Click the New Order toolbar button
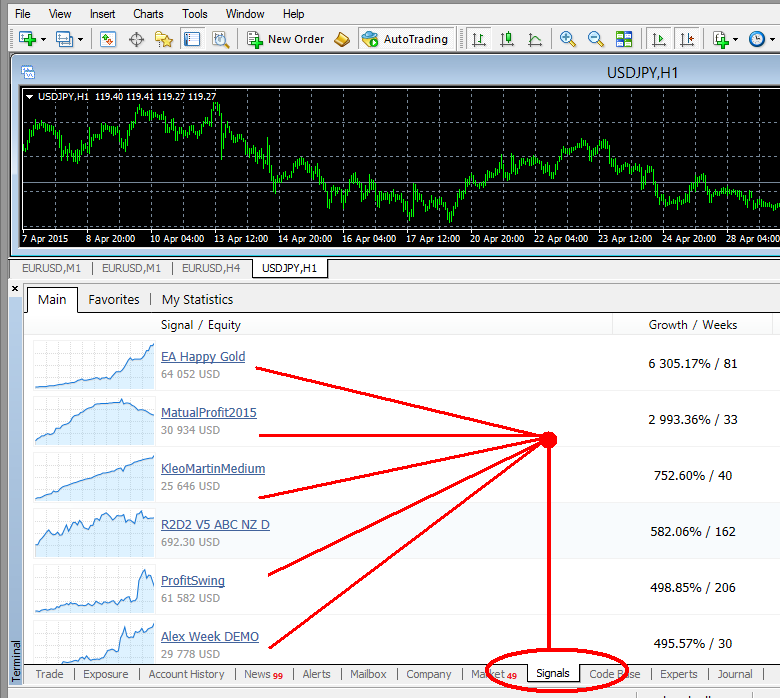 point(285,39)
